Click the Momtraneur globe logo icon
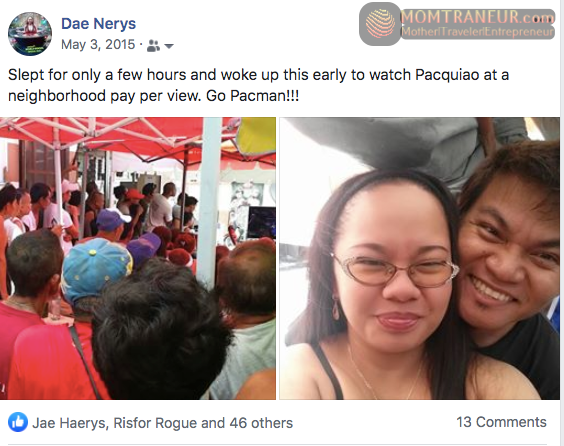Viewport: 564px width, 446px height. tap(380, 24)
